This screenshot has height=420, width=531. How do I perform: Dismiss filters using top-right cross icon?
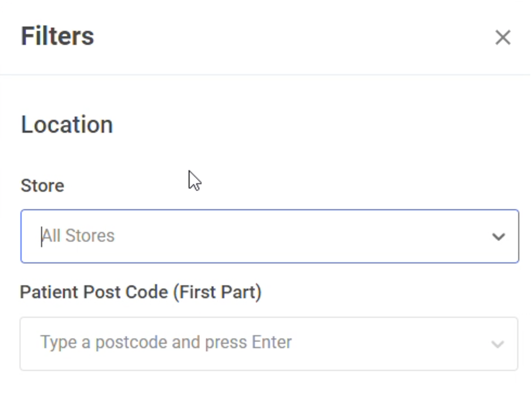pos(502,37)
